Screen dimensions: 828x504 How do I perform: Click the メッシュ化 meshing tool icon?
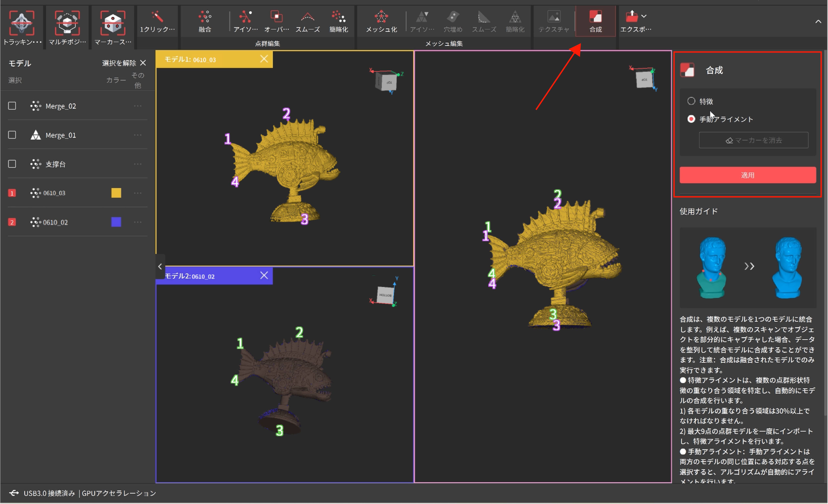pos(381,17)
